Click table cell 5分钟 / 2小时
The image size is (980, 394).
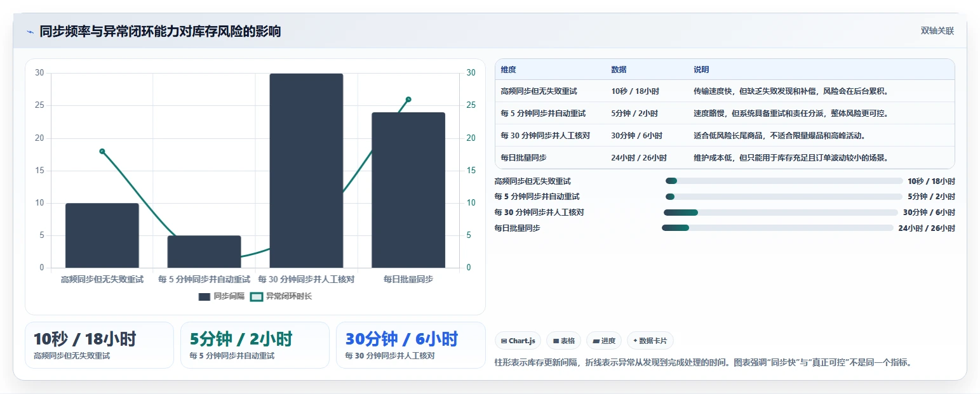coord(634,114)
